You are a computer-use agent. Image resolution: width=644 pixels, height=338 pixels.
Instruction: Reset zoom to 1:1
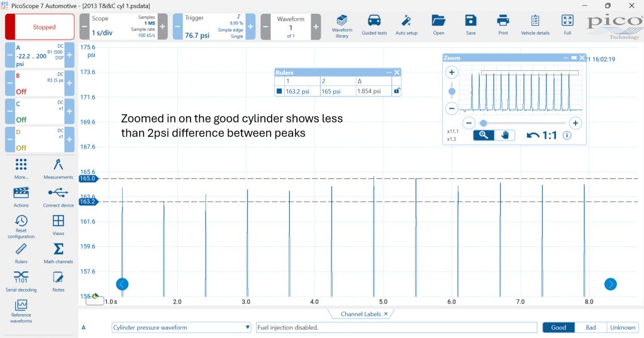pos(550,135)
